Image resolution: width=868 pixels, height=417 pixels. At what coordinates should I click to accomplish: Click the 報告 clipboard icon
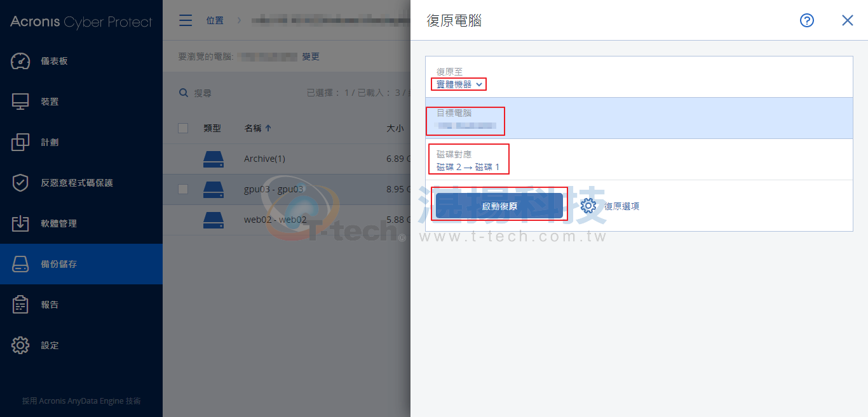click(x=20, y=305)
